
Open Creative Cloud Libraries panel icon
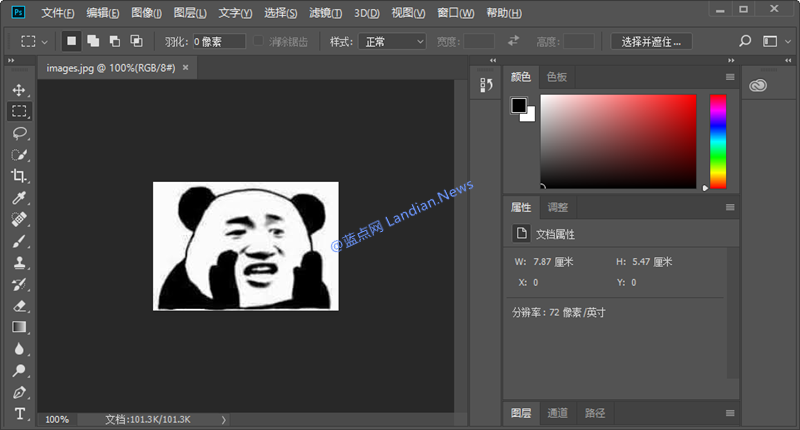[758, 85]
